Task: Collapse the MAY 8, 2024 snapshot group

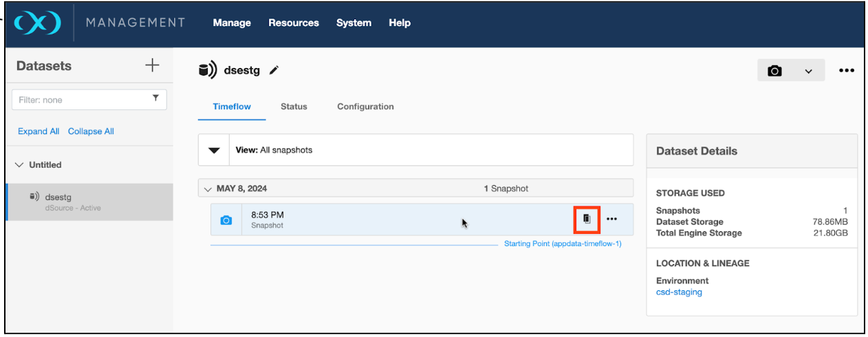Action: [208, 188]
